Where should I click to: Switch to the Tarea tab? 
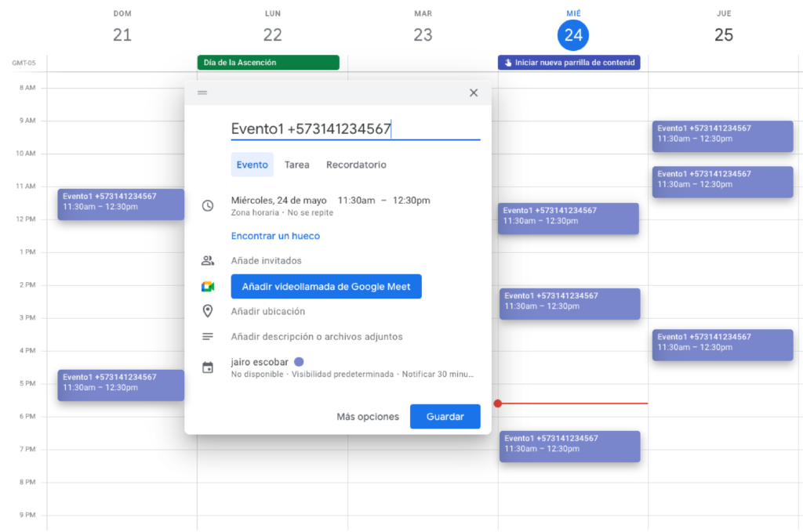pos(296,165)
